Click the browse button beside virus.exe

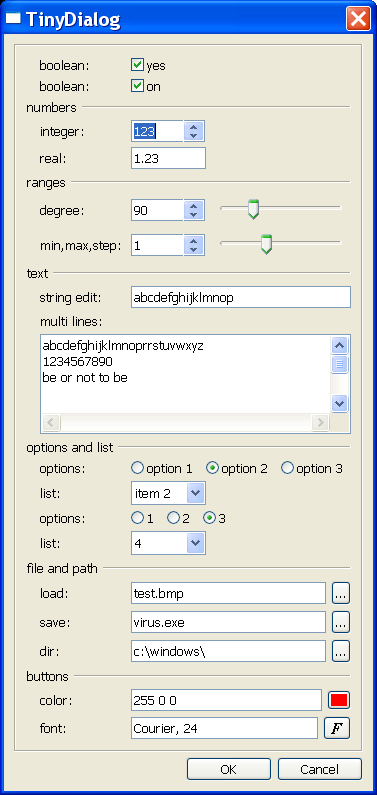pyautogui.click(x=341, y=622)
